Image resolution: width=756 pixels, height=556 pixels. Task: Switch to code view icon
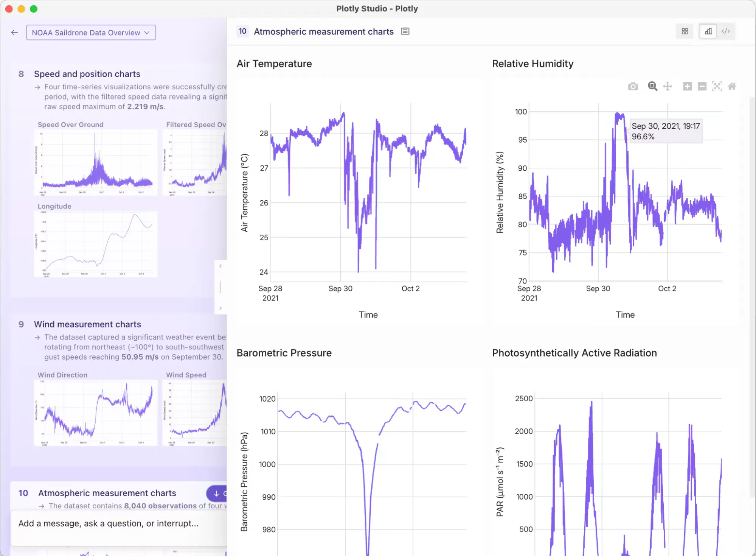(726, 31)
